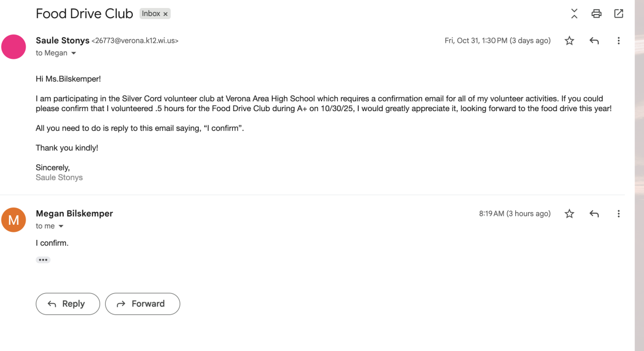
Task: Star Megan Bilskemper's reply
Action: point(569,214)
